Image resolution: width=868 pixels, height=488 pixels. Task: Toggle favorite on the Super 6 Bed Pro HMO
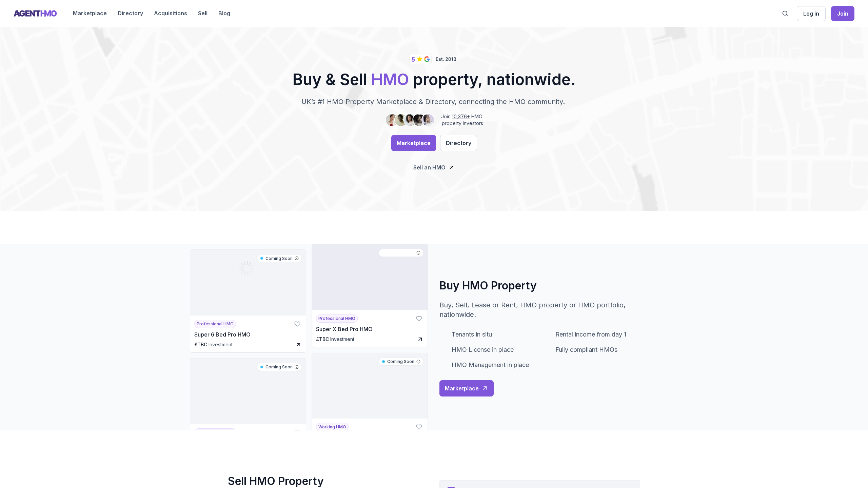pyautogui.click(x=297, y=324)
